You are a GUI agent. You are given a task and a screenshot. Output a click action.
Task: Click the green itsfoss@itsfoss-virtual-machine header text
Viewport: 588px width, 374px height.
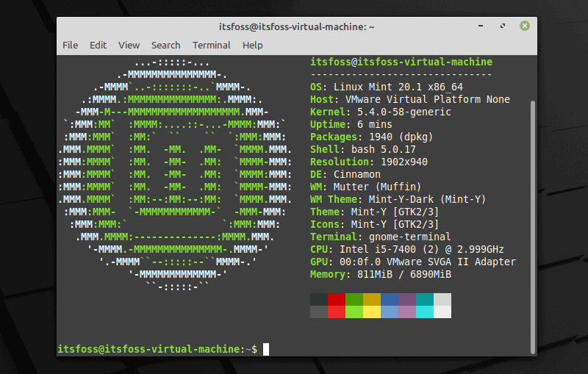pos(401,62)
